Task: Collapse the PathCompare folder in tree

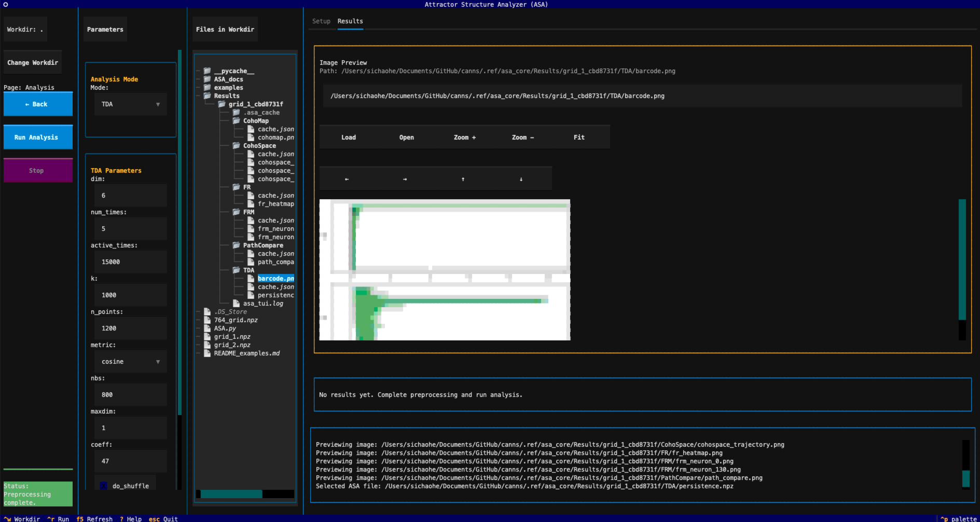Action: [263, 245]
